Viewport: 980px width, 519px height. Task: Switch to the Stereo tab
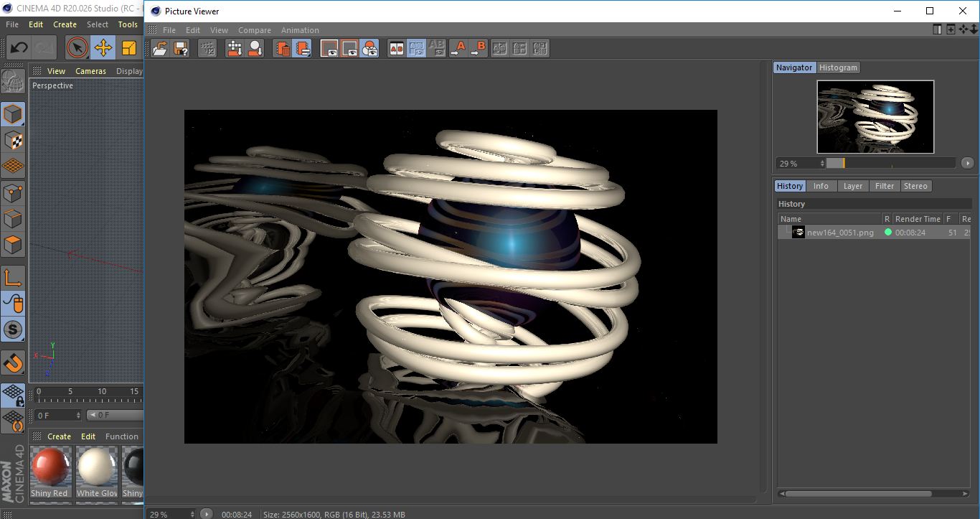click(915, 186)
